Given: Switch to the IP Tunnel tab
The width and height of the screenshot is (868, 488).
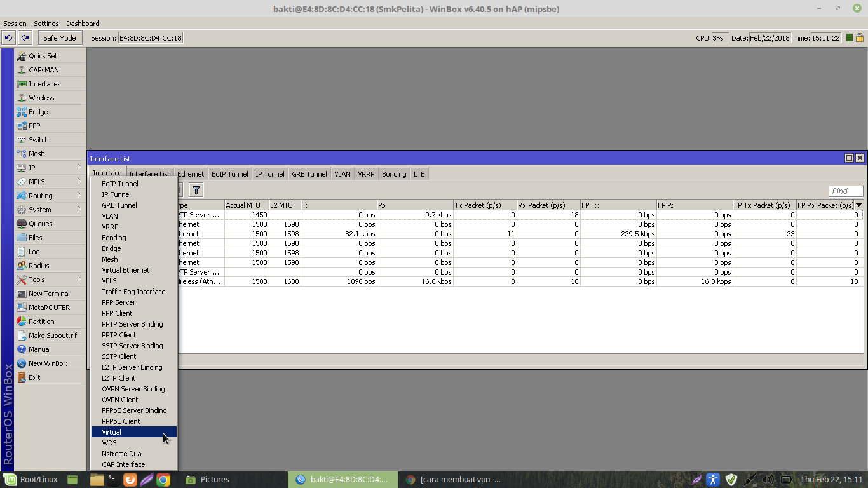Looking at the screenshot, I should (270, 174).
